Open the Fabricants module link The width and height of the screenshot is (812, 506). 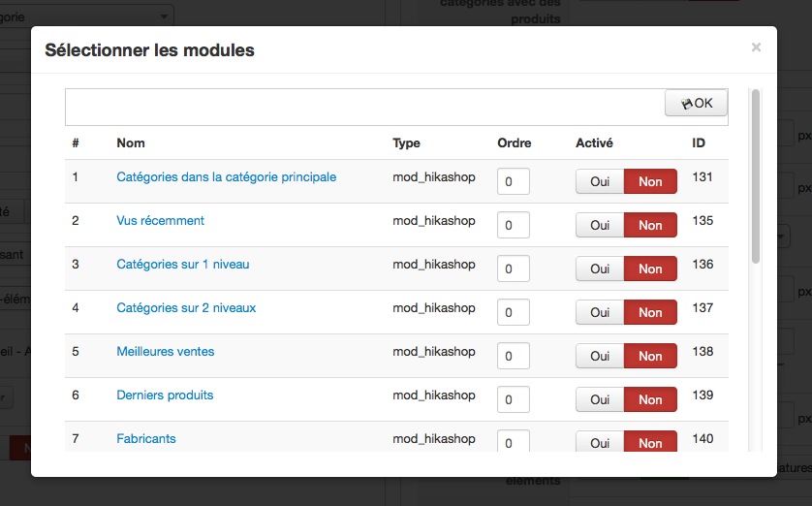146,438
